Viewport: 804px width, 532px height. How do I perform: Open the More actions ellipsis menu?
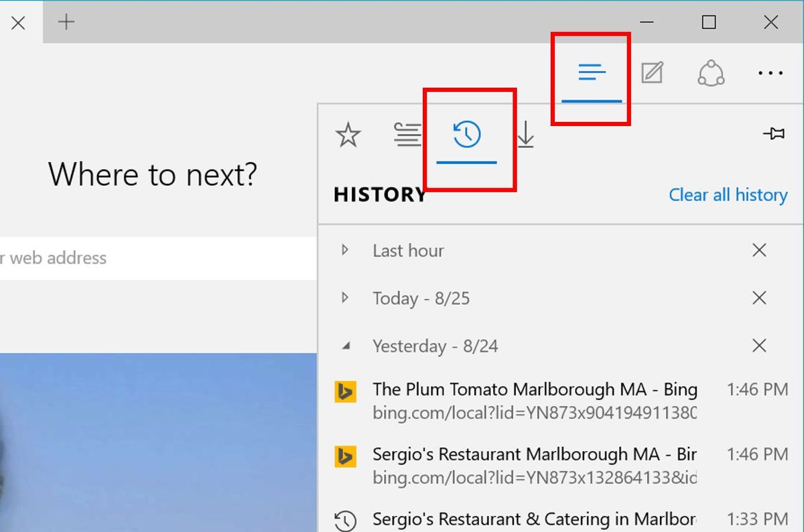click(769, 72)
